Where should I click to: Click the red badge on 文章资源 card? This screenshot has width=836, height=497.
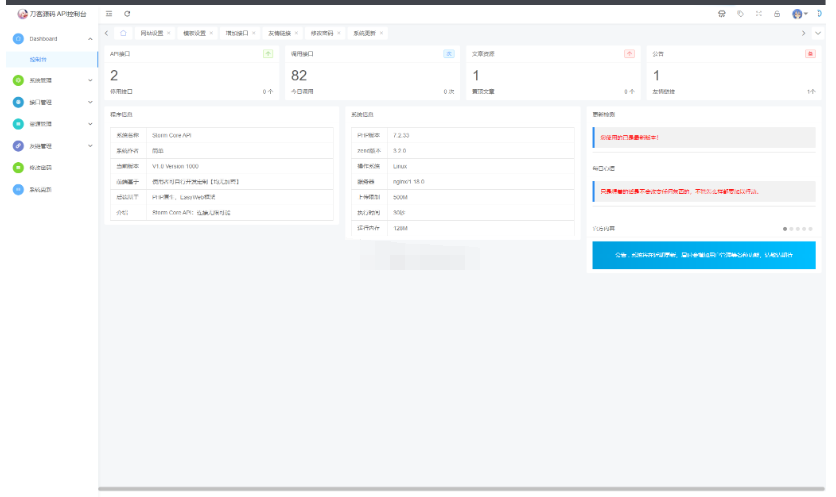(x=629, y=54)
